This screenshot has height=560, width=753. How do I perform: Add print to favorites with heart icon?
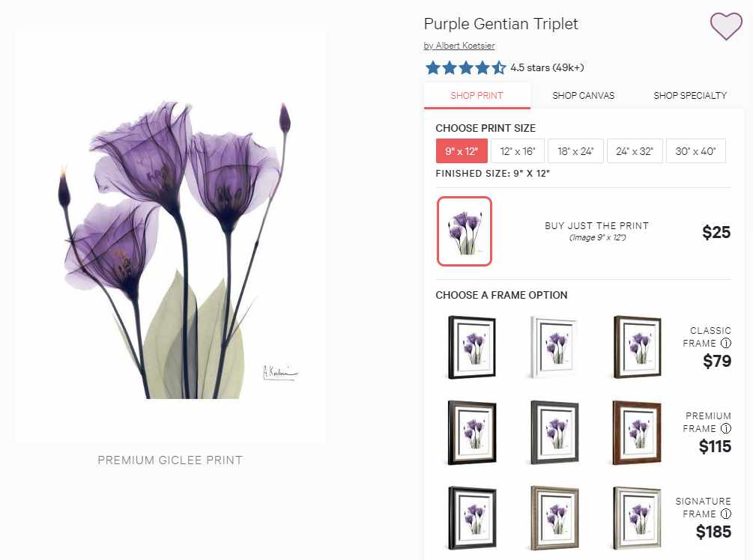pos(726,26)
